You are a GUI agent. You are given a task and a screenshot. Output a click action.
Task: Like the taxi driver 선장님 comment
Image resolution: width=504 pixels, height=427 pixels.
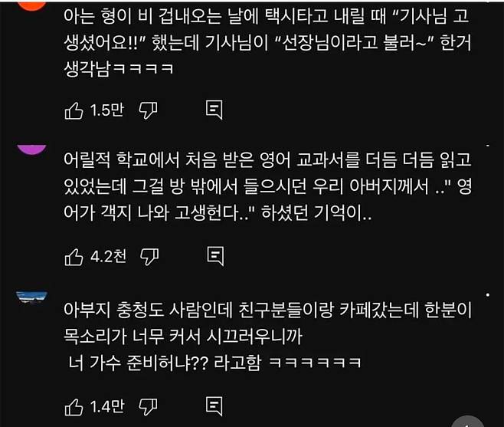[x=74, y=110]
